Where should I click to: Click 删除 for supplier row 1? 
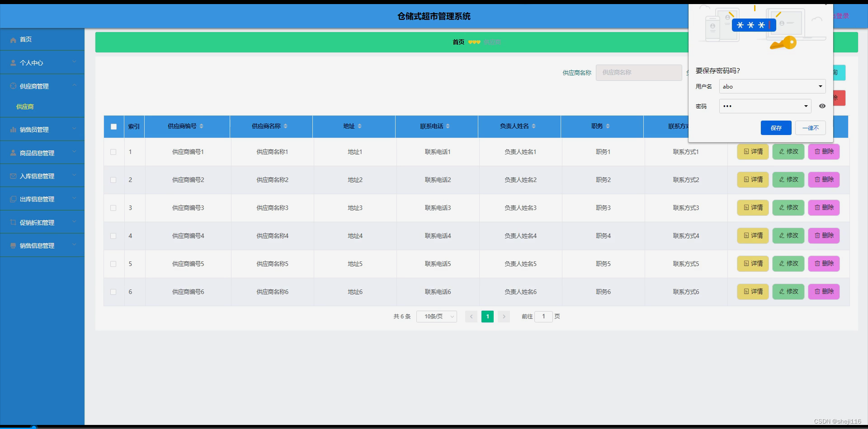(x=824, y=152)
